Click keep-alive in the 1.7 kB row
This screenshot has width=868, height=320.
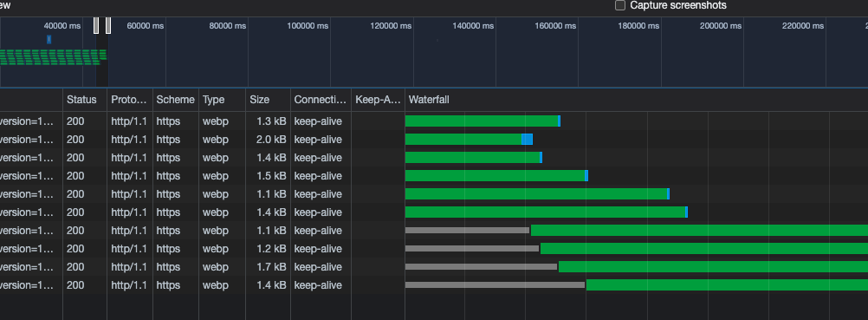pos(318,267)
